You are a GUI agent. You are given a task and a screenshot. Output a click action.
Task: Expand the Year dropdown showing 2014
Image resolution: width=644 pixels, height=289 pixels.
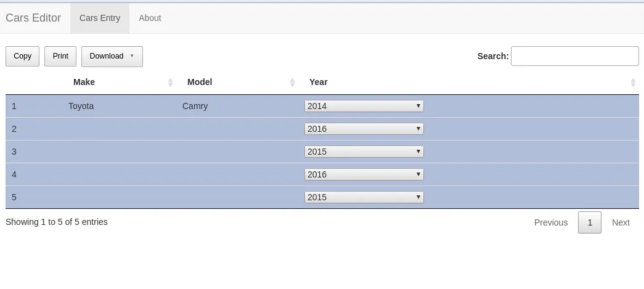click(364, 106)
